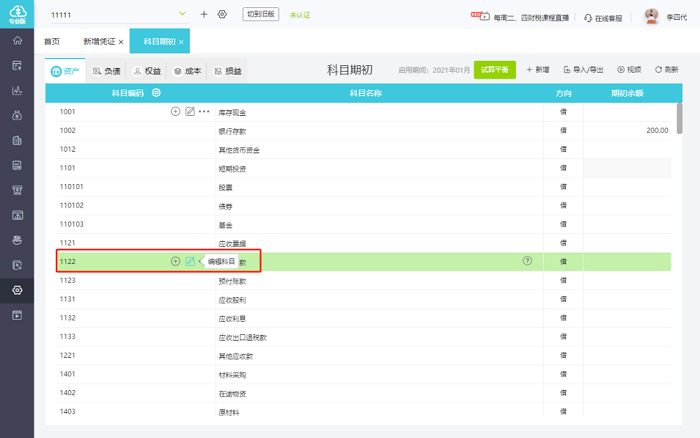Open the money bag icon in the sidebar
The width and height of the screenshot is (700, 438).
(x=17, y=116)
